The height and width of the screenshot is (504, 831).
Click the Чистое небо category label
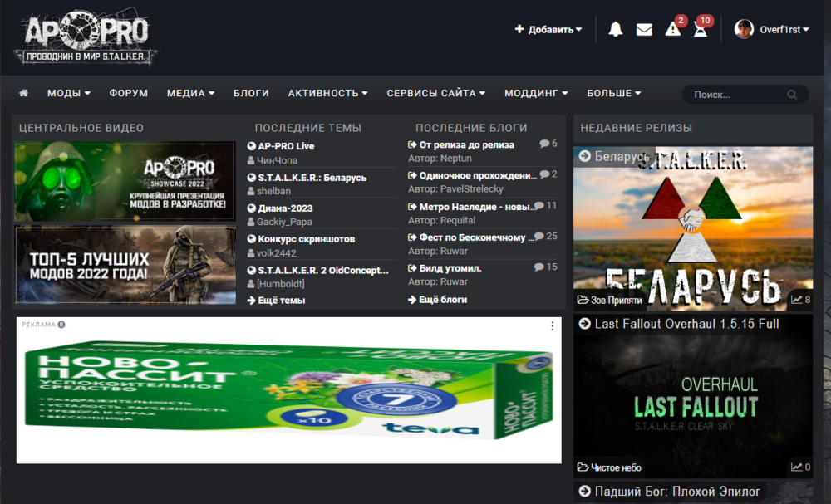point(616,467)
